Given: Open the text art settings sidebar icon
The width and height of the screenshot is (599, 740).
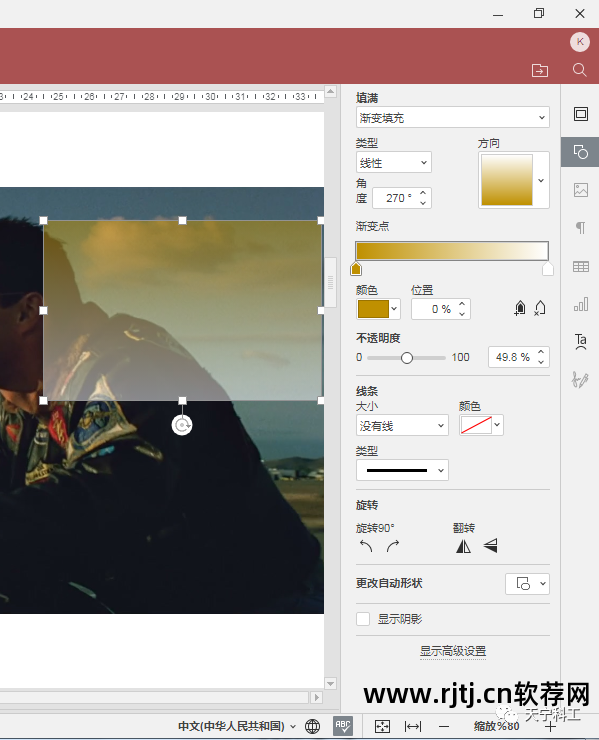Looking at the screenshot, I should click(x=581, y=342).
